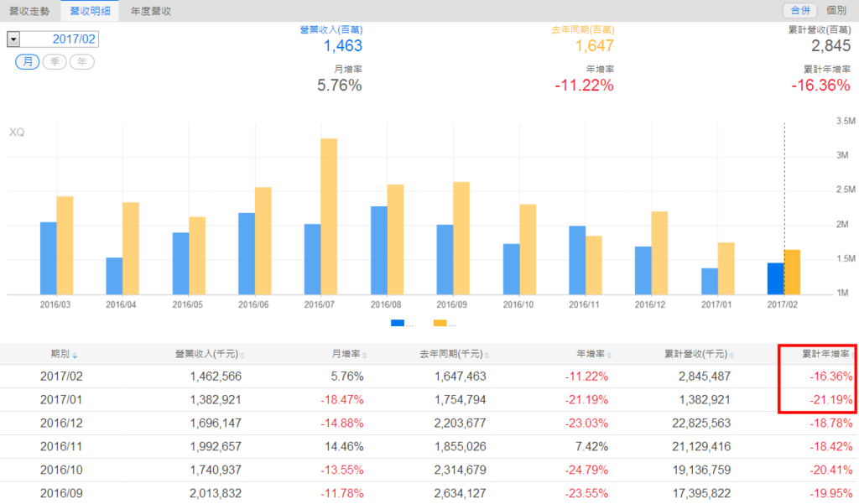Select the 2017/02 table row period
859x504 pixels.
click(x=60, y=377)
